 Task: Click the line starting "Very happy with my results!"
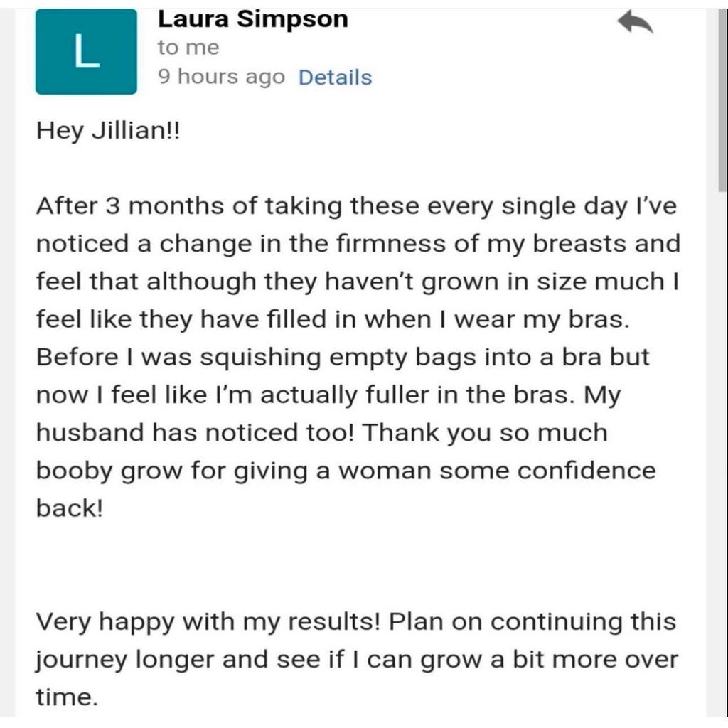355,621
